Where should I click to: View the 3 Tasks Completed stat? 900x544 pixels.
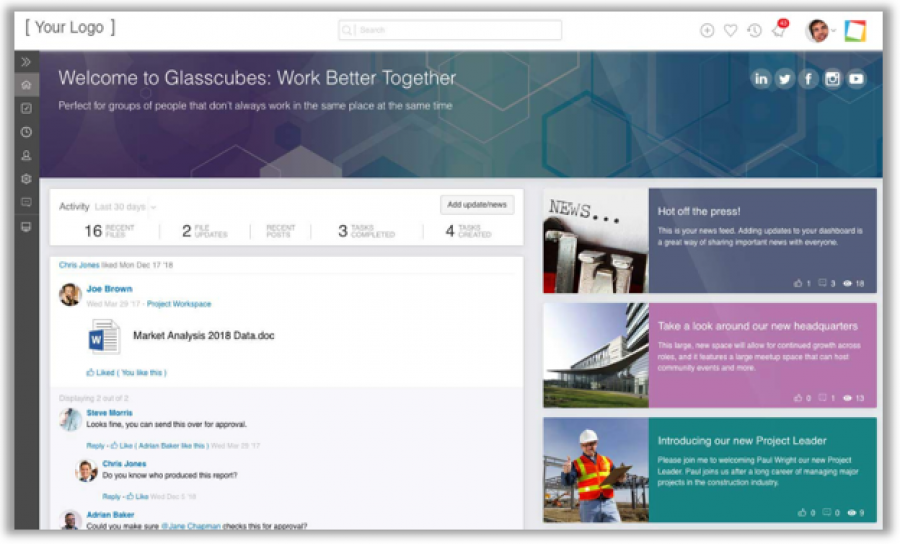click(x=366, y=231)
